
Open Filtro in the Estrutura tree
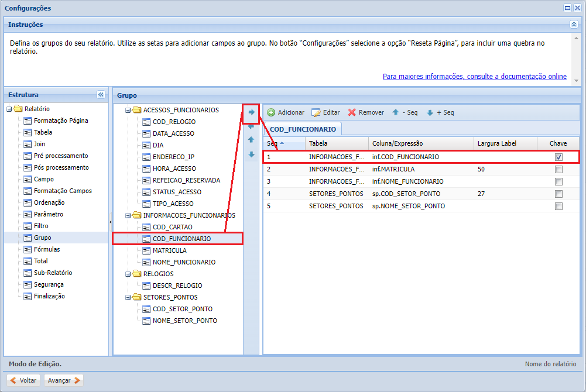tap(41, 226)
